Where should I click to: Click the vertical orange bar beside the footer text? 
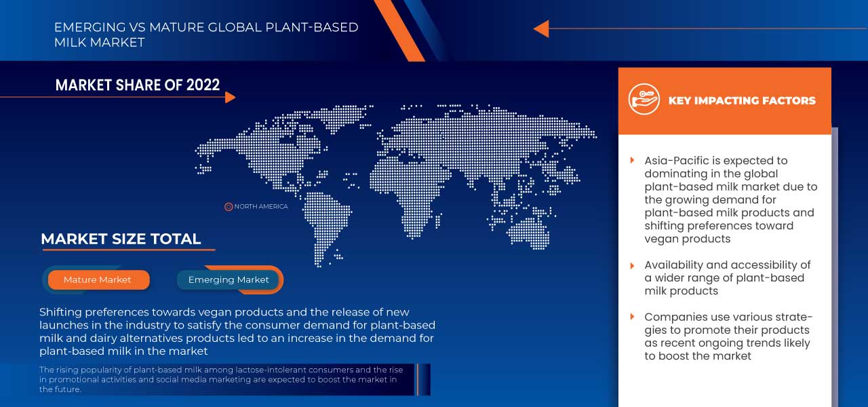click(x=418, y=379)
